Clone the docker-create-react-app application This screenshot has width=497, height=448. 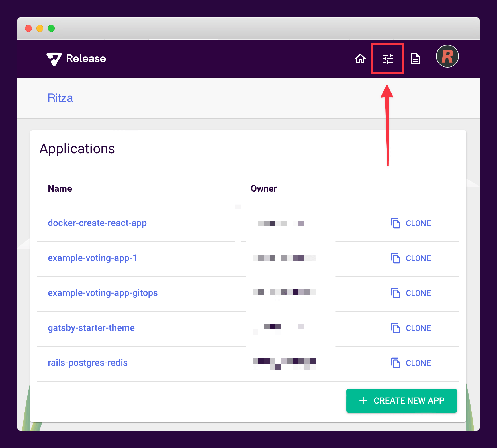[411, 223]
